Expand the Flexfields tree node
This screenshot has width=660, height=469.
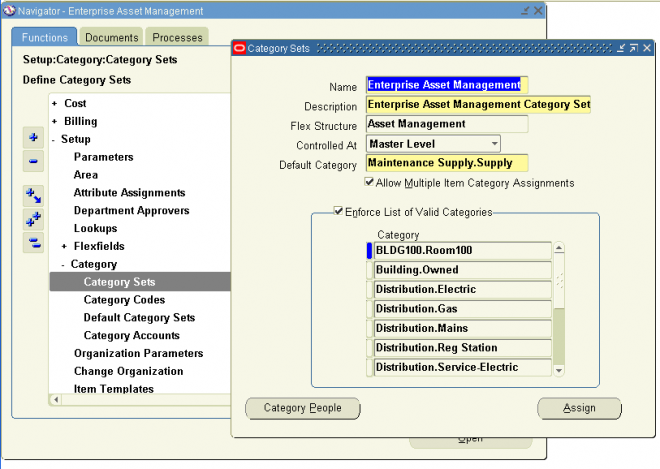pyautogui.click(x=64, y=246)
